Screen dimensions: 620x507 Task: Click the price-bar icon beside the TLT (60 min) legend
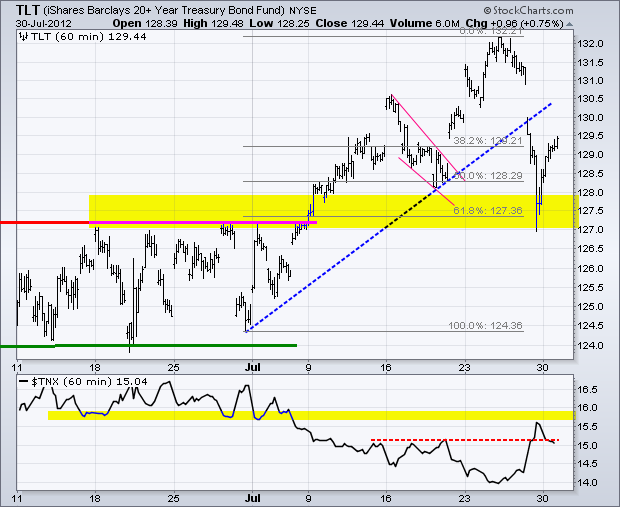[x=23, y=37]
